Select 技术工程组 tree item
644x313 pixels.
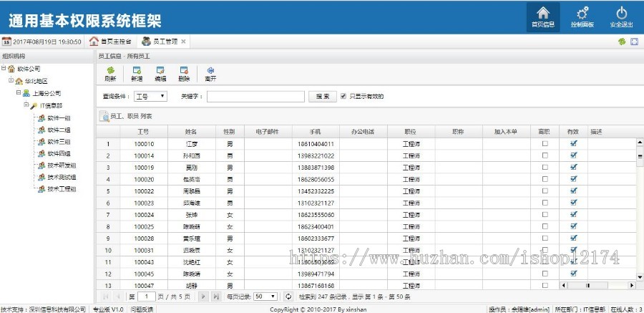(62, 189)
